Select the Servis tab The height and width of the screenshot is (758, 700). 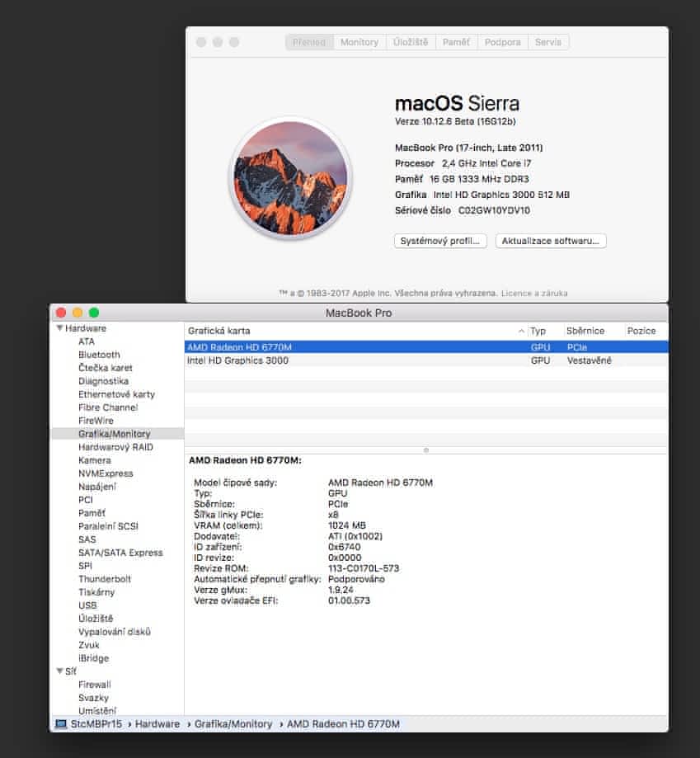click(x=548, y=42)
